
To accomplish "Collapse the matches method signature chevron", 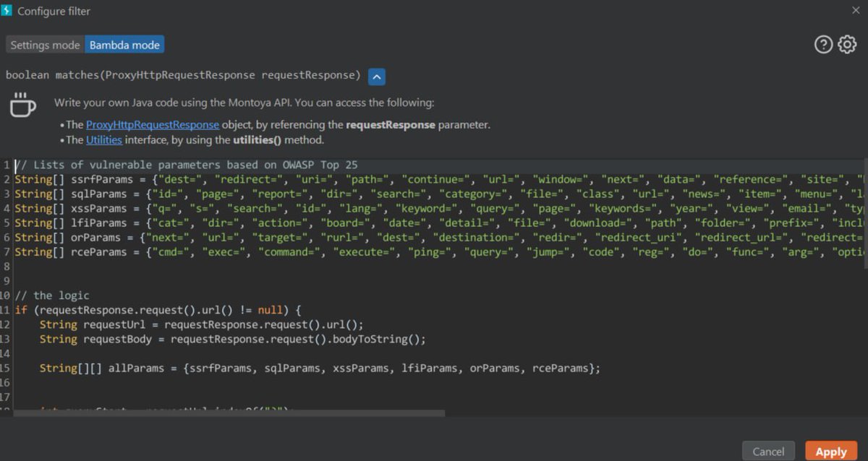I will tap(376, 76).
